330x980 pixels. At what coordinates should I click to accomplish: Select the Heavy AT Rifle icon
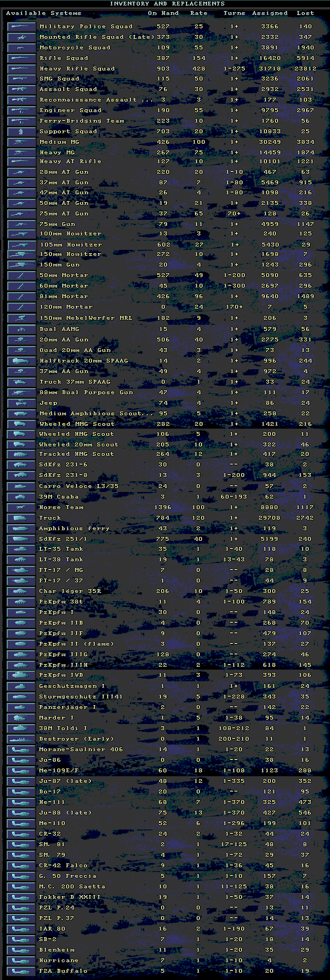point(22,162)
